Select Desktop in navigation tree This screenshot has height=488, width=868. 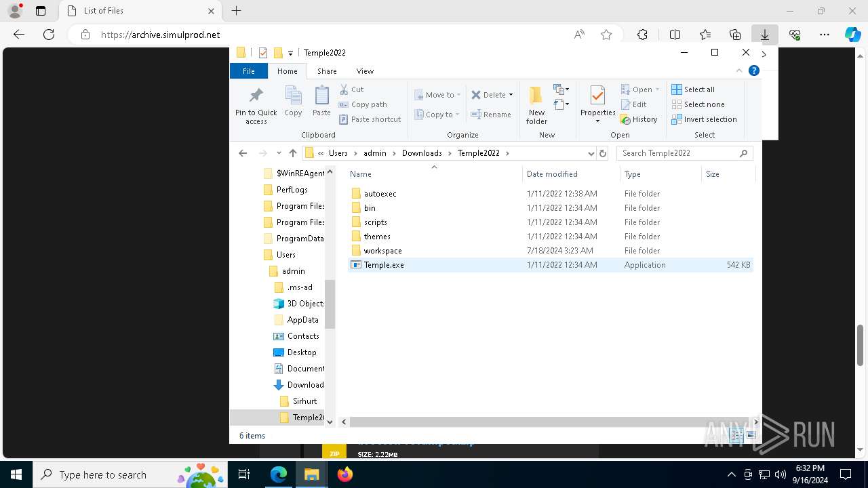click(296, 352)
